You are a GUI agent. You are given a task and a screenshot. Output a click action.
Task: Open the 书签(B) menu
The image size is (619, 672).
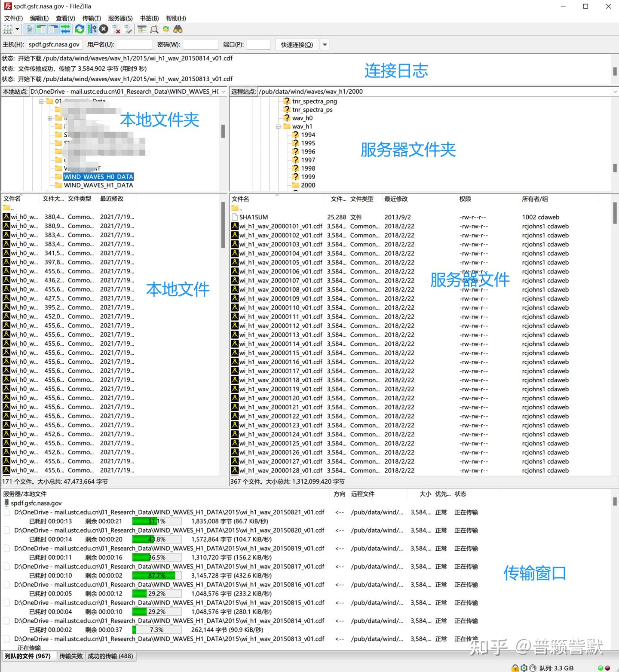(x=149, y=18)
